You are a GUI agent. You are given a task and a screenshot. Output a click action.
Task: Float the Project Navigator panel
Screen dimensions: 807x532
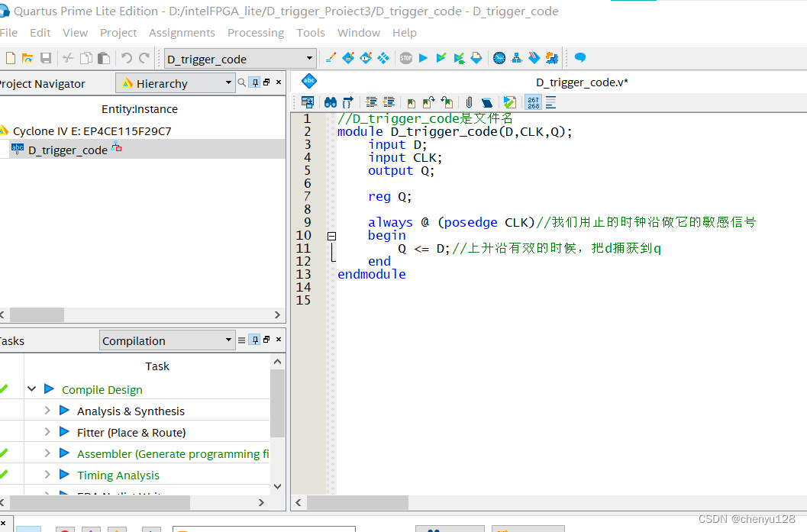(266, 82)
